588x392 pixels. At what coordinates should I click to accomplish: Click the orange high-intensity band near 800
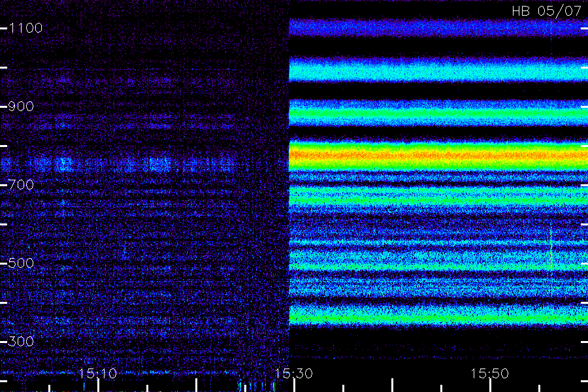tap(438, 155)
